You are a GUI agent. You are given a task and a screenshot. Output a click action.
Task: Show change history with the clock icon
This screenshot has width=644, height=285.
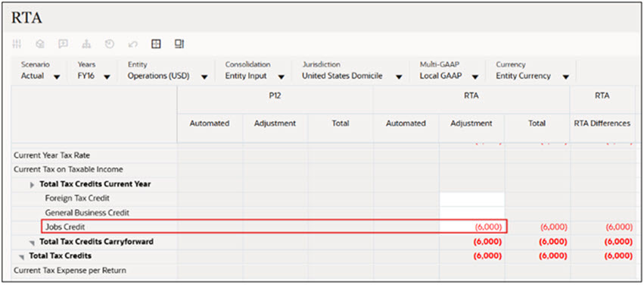(109, 44)
